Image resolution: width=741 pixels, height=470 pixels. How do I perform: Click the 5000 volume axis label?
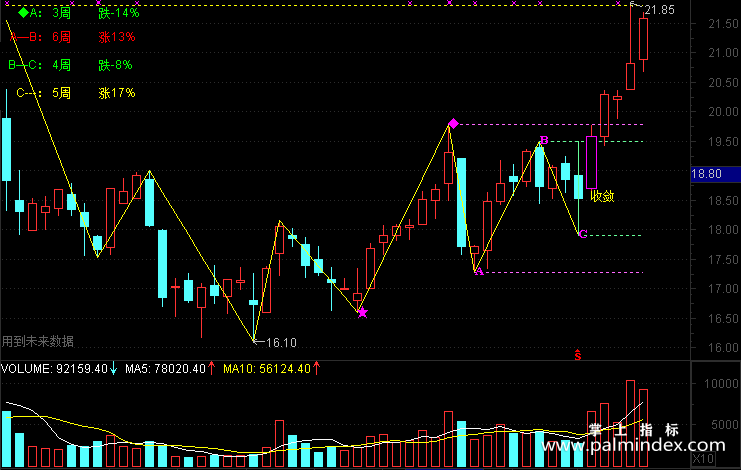725,425
